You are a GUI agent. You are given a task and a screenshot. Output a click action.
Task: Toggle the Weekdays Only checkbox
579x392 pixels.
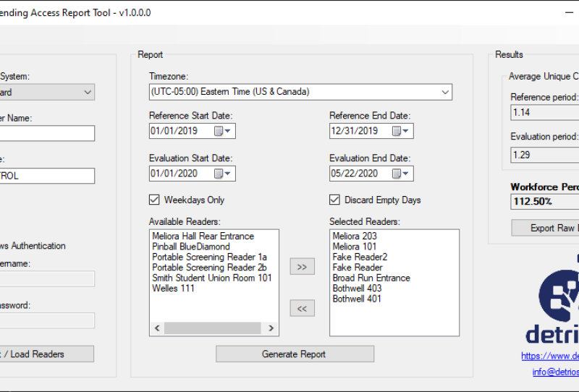[x=154, y=200]
